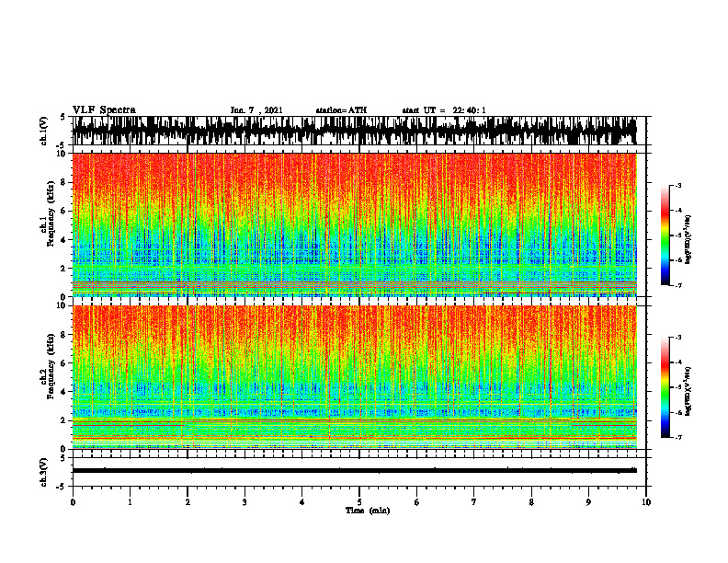Click the "1" tick on the time axis
Screen dimensions: 728x563
point(130,502)
